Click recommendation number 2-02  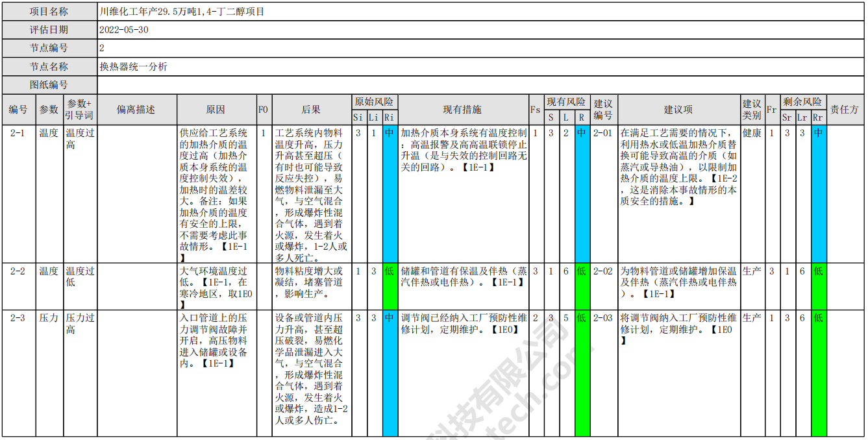coord(603,286)
